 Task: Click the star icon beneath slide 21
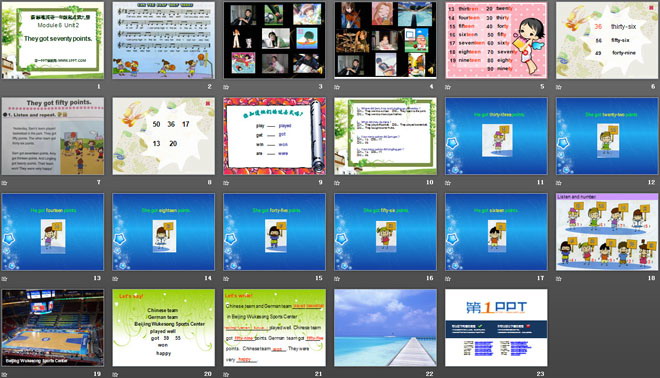[226, 374]
